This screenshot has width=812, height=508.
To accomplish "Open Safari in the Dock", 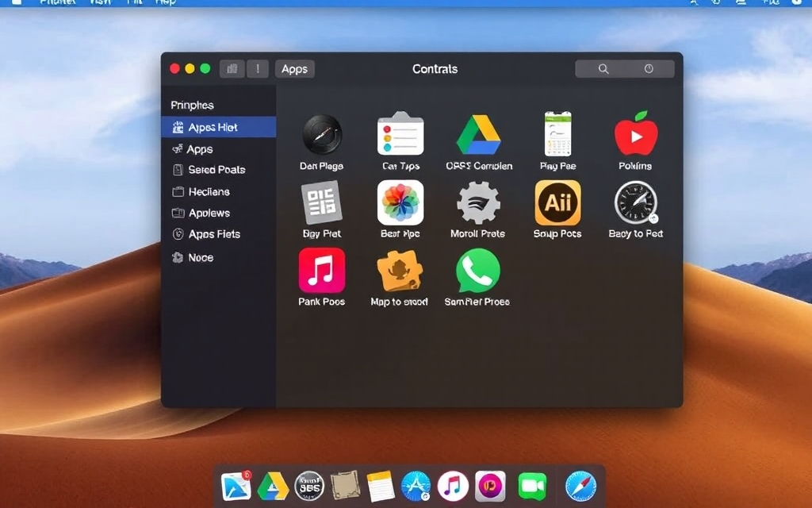I will pos(580,487).
